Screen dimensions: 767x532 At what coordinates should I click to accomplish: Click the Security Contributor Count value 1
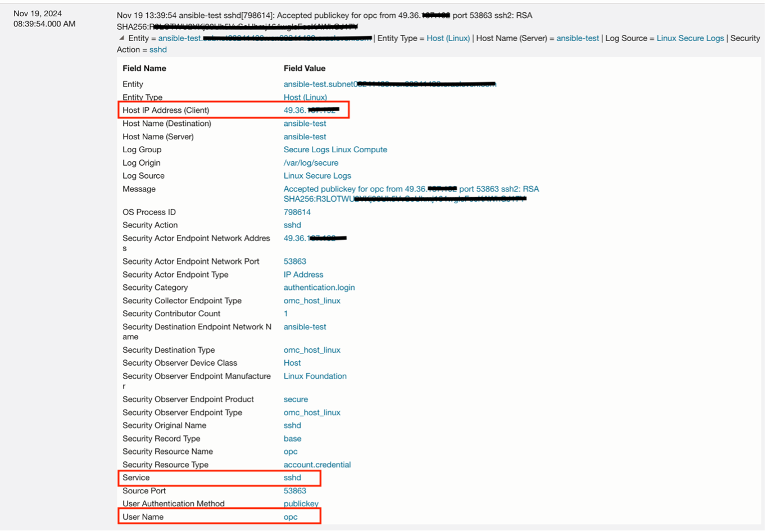[285, 313]
